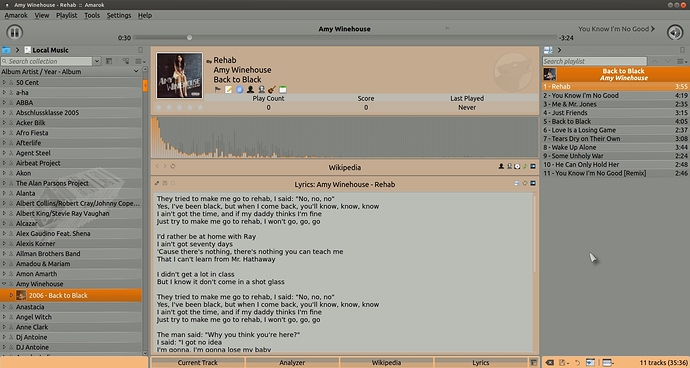Viewport: 690px width, 368px height.
Task: Click the Local Music breadcrumb
Action: coord(46,50)
